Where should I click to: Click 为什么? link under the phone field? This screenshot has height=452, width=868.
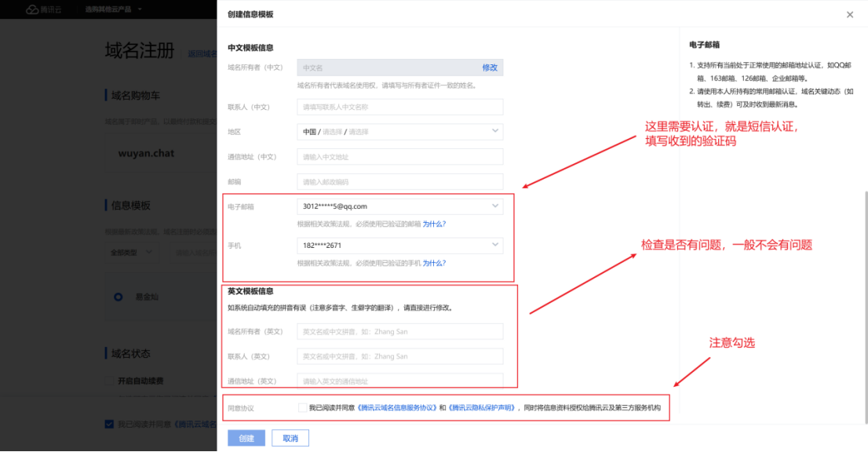(434, 264)
